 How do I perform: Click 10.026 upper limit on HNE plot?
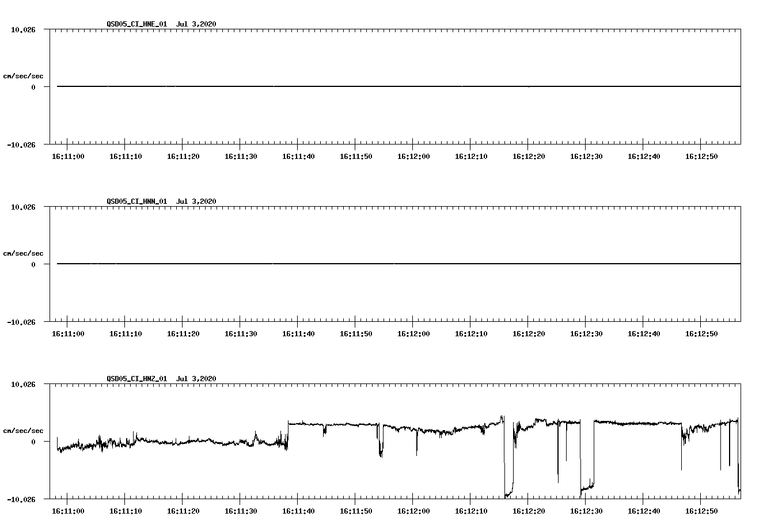coord(23,29)
